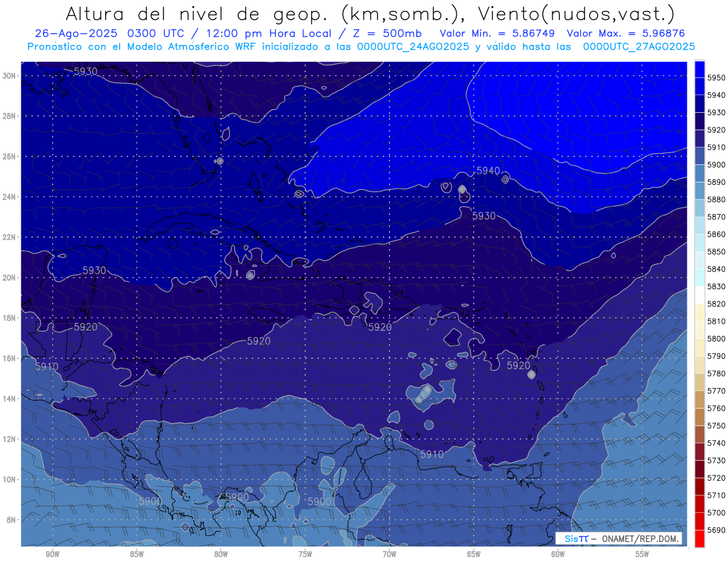Click legend swatch between 5830 and 5840

(x=699, y=278)
